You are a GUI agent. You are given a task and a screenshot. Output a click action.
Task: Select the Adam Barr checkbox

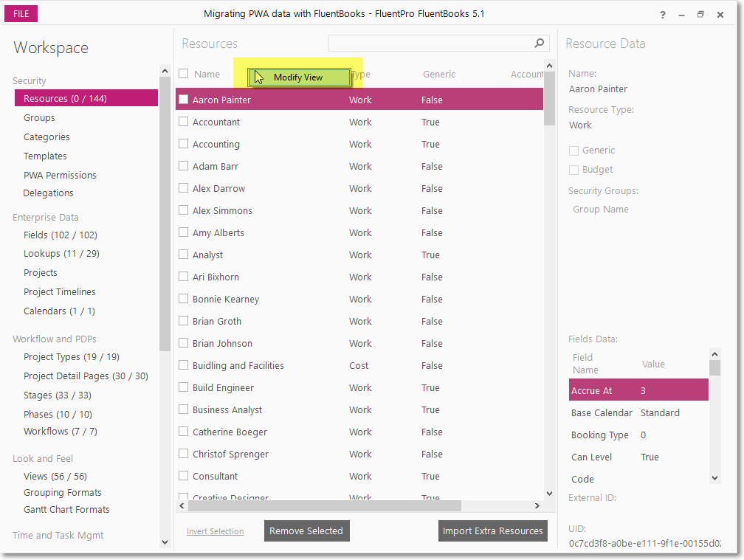tap(184, 166)
